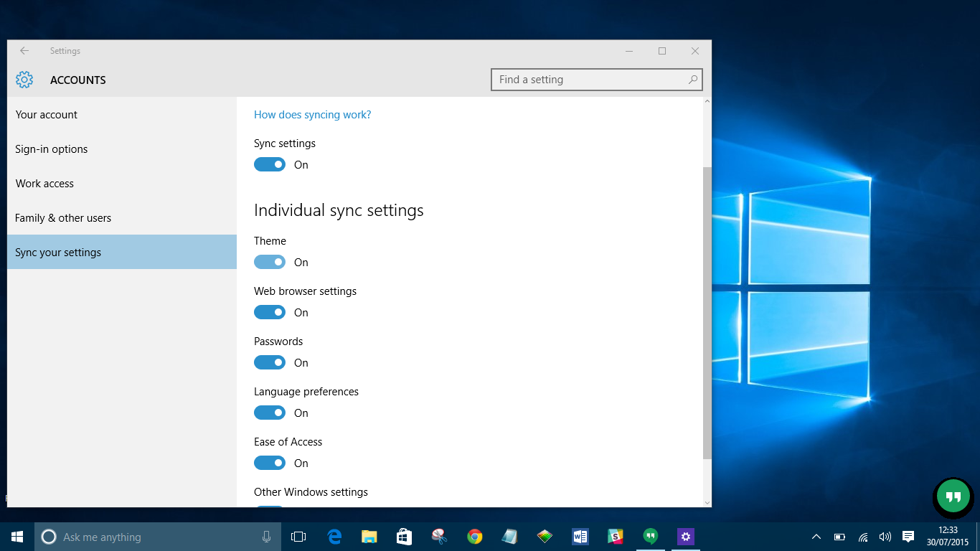Activate the Cortana microphone
Viewport: 980px width, 551px height.
click(266, 537)
